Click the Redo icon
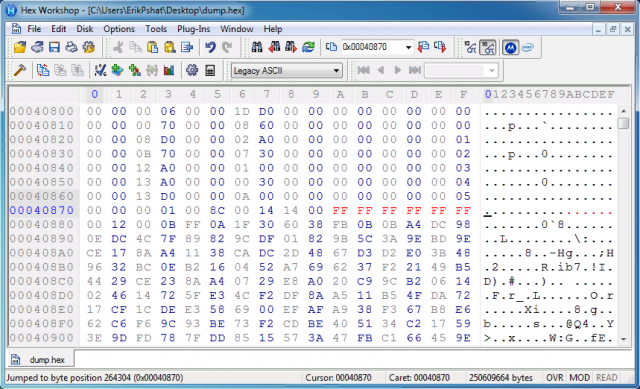This screenshot has width=640, height=389. coord(227,47)
